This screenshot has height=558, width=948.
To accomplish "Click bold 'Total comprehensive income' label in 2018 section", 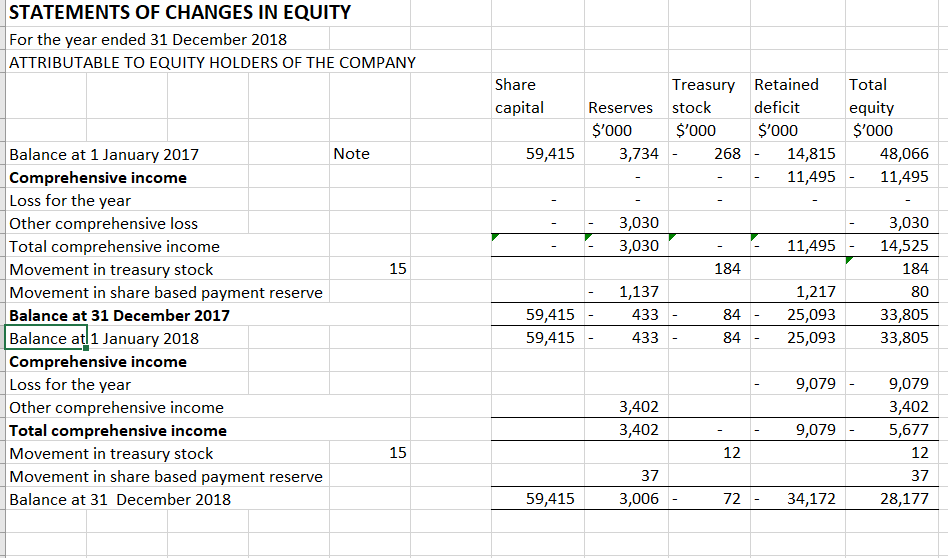I will 118,430.
